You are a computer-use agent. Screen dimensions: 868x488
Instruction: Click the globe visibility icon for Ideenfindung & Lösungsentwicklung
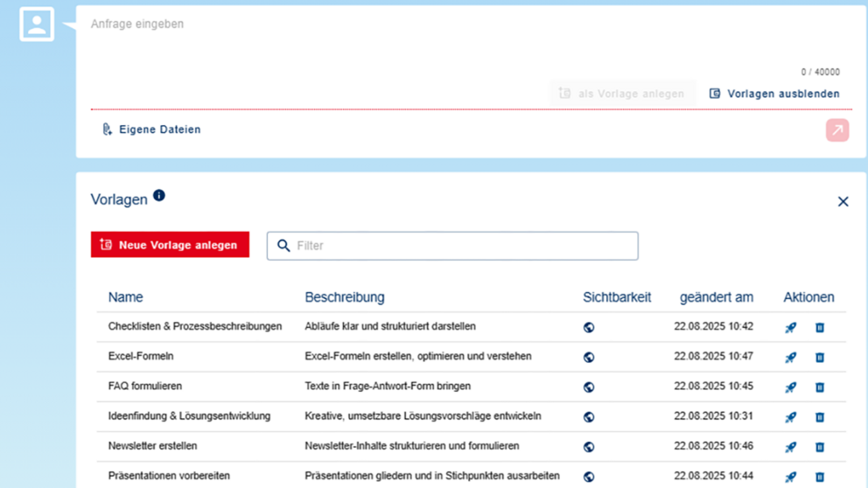(x=589, y=417)
